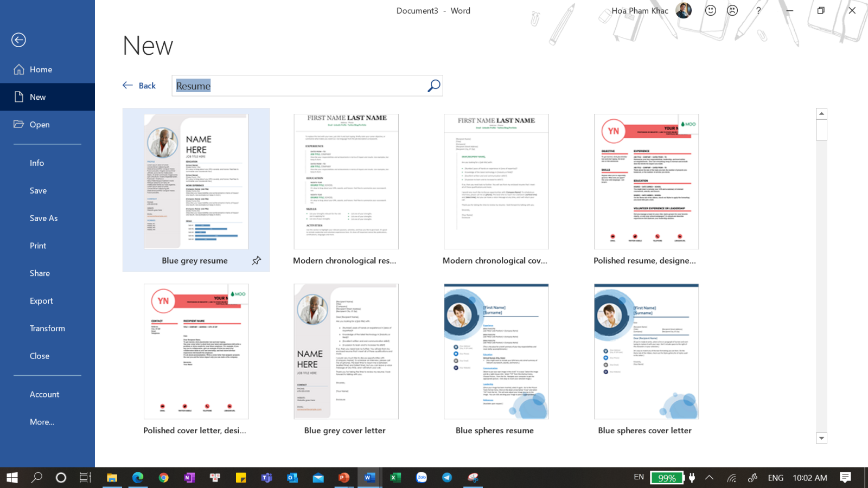The image size is (868, 488).
Task: Send a smile feedback face icon
Action: click(x=711, y=10)
